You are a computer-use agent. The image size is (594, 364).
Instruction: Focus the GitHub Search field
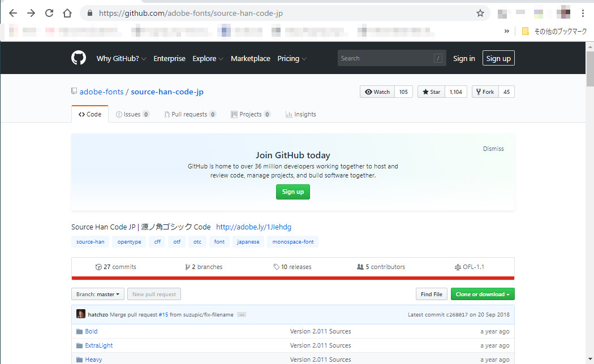pyautogui.click(x=391, y=58)
